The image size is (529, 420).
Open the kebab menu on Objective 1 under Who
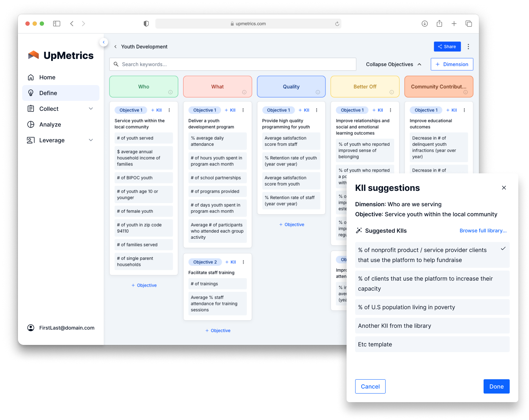169,110
